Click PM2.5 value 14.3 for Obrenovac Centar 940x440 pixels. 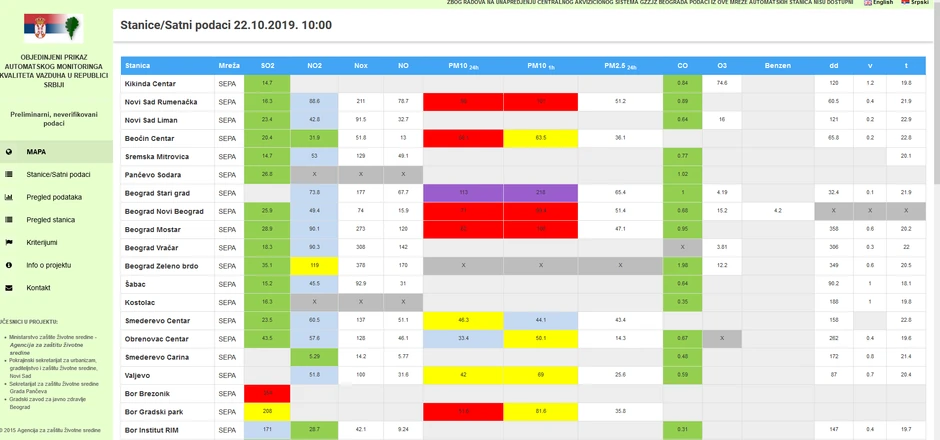[x=620, y=339]
